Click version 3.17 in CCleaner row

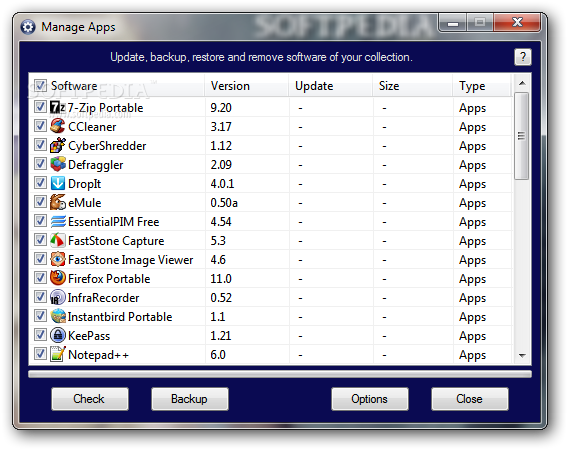[221, 127]
